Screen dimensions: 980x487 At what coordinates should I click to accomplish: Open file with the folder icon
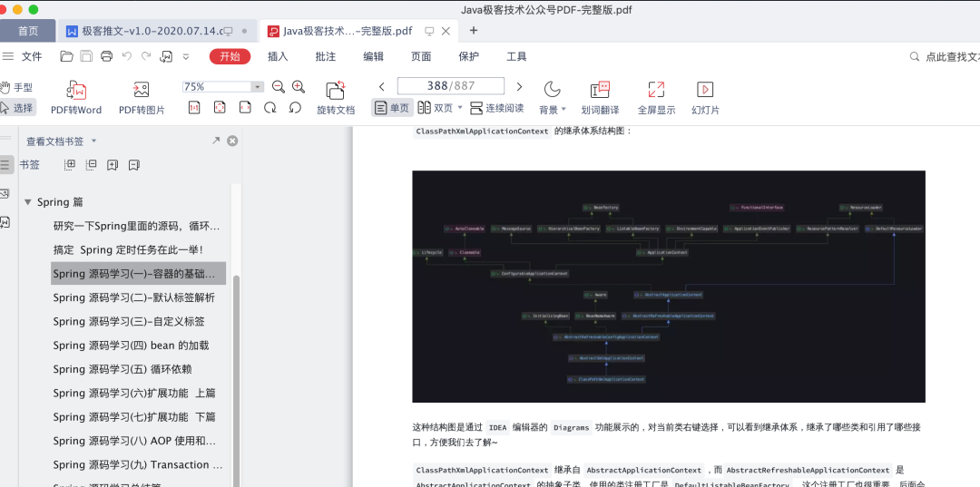[x=66, y=56]
